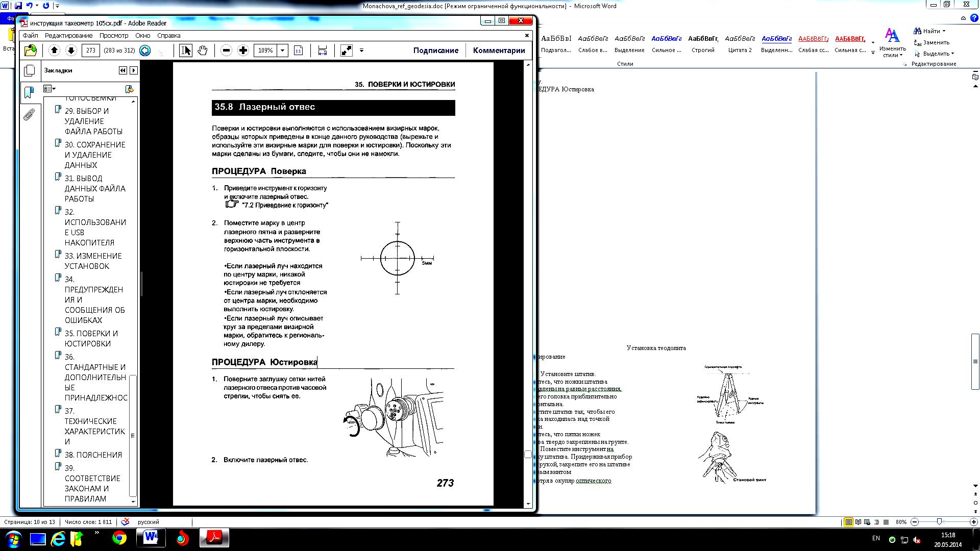Image resolution: width=980 pixels, height=551 pixels.
Task: Click the blue previous view arrow
Action: [x=145, y=50]
